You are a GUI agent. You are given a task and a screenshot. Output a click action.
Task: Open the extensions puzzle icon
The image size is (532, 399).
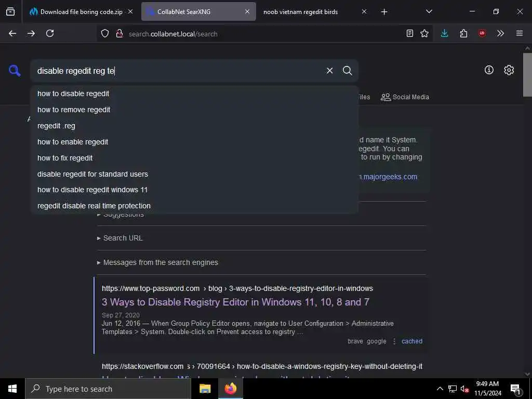tap(463, 33)
